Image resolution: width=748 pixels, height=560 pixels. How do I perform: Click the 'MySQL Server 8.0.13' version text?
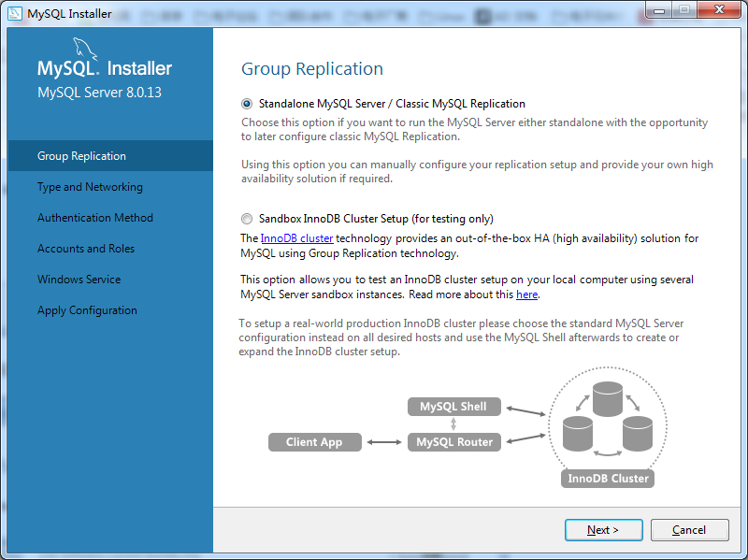pos(99,93)
